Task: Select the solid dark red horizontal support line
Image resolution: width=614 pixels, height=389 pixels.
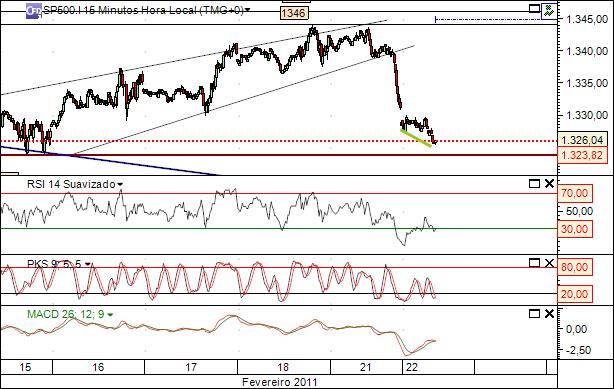Action: click(278, 155)
